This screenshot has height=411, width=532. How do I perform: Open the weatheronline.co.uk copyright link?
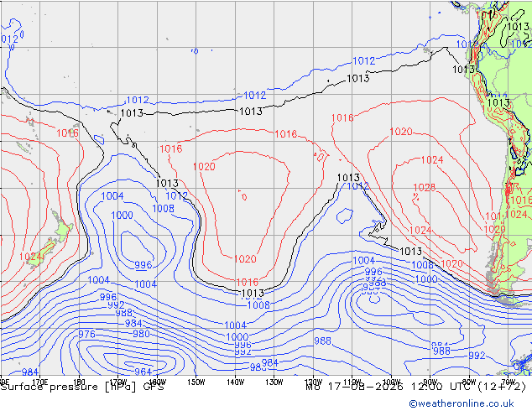point(462,403)
